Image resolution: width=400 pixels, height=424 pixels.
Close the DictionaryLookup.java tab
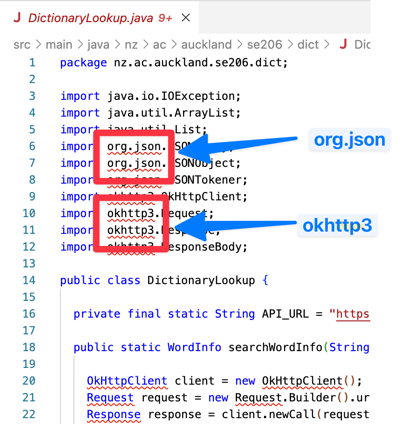click(x=186, y=18)
